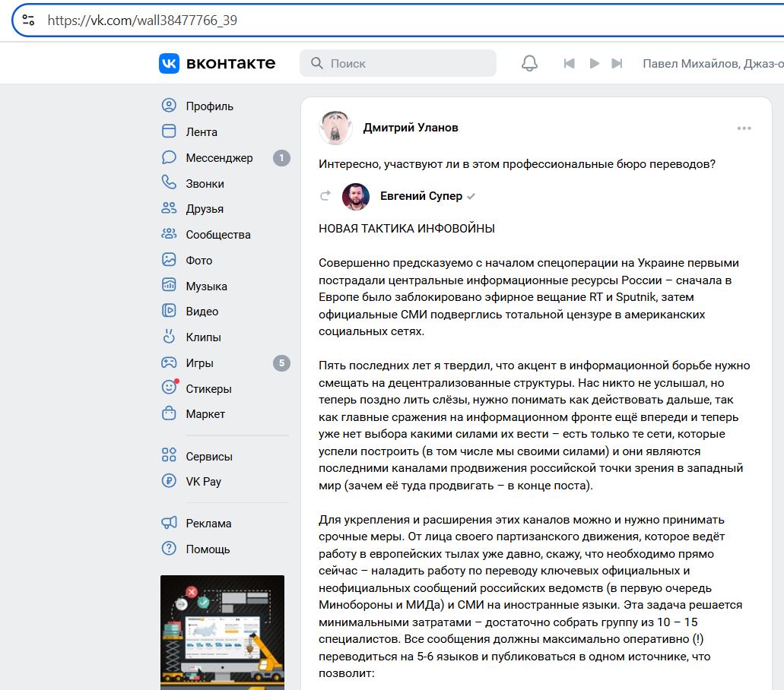The height and width of the screenshot is (690, 784).
Task: Open notifications bell icon
Action: coord(529,64)
